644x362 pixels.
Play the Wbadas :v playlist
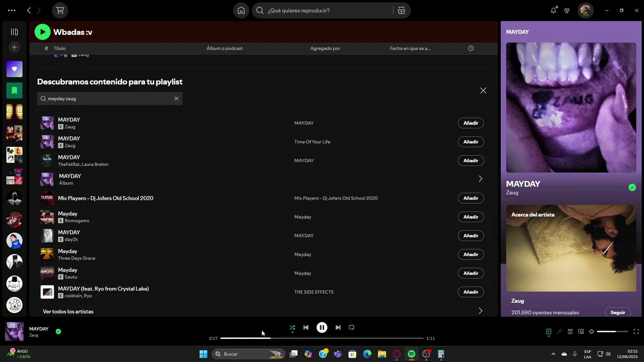pos(42,32)
